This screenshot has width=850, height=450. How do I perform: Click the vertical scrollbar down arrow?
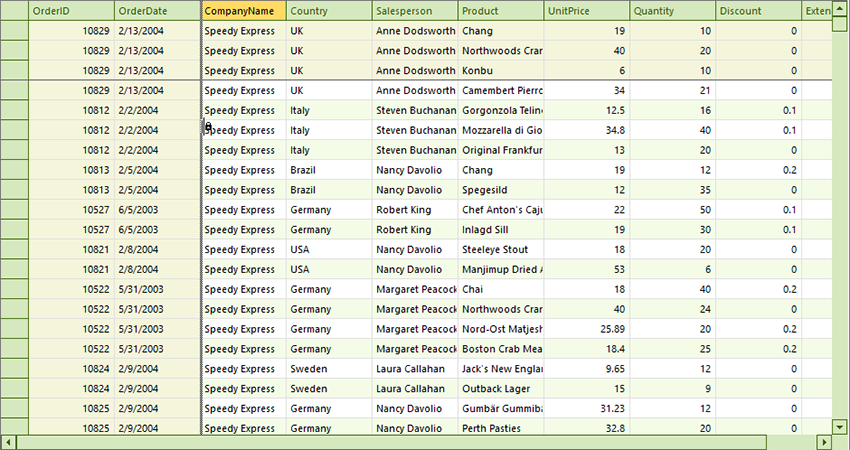point(840,427)
